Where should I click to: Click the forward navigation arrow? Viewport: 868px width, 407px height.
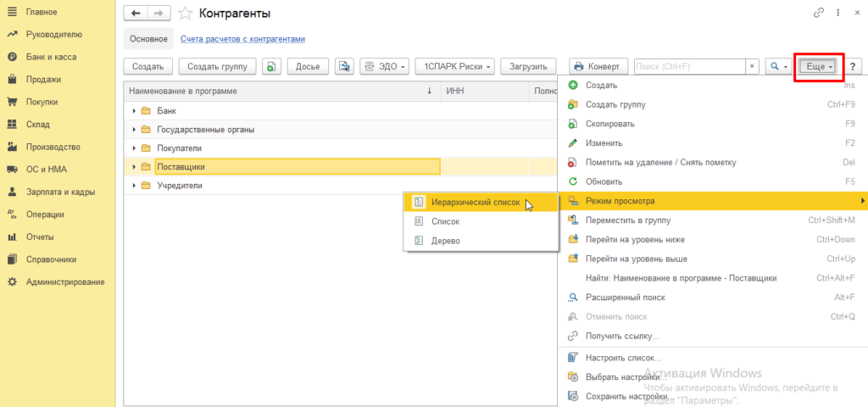158,14
